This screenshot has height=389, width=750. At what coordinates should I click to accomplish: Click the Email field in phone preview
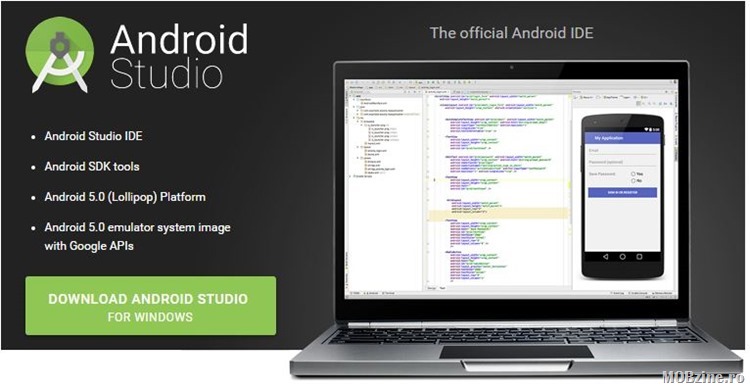[622, 151]
